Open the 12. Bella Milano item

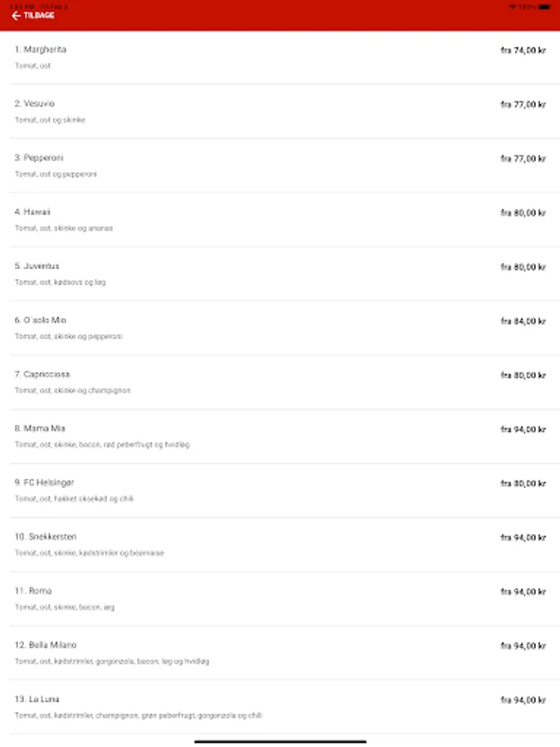click(x=280, y=652)
